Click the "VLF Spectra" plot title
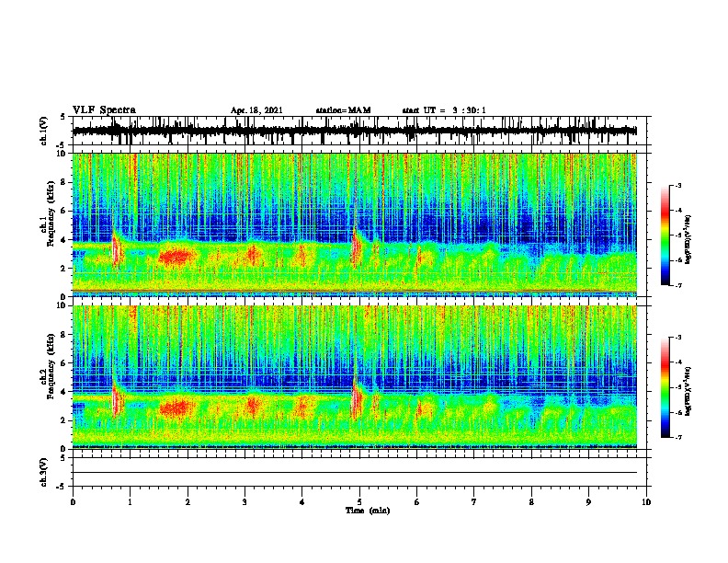The width and height of the screenshot is (728, 563). click(x=104, y=110)
